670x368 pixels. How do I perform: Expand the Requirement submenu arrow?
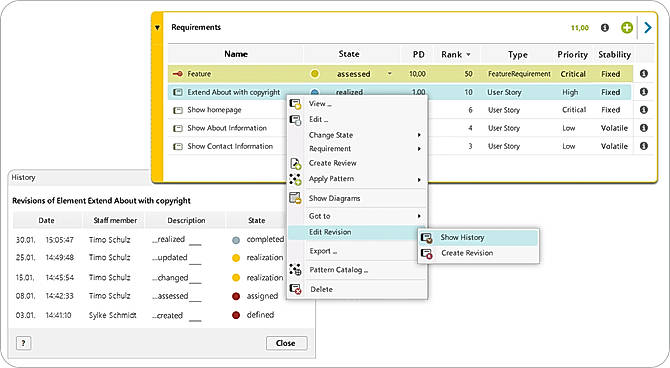pos(419,149)
